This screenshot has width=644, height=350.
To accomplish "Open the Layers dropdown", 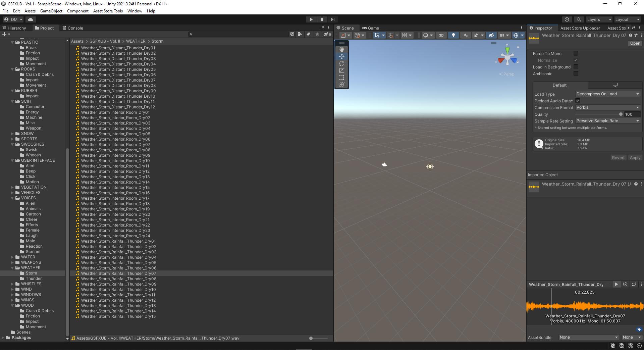I will [x=599, y=19].
